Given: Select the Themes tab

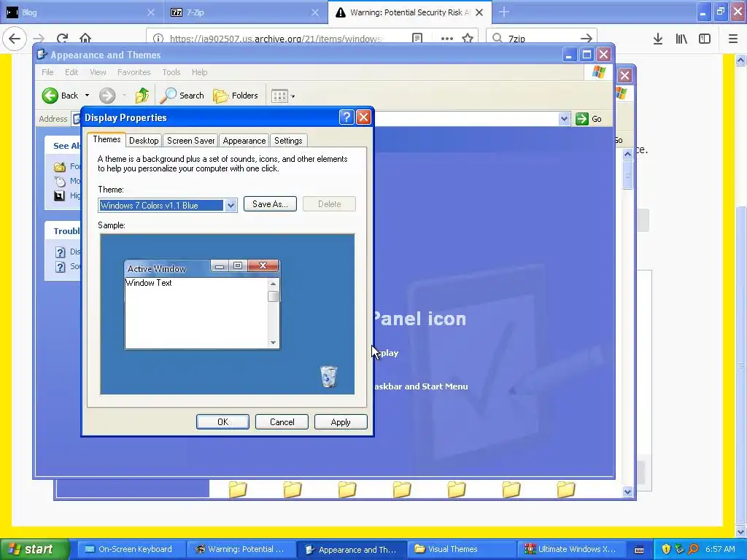Looking at the screenshot, I should [x=107, y=139].
